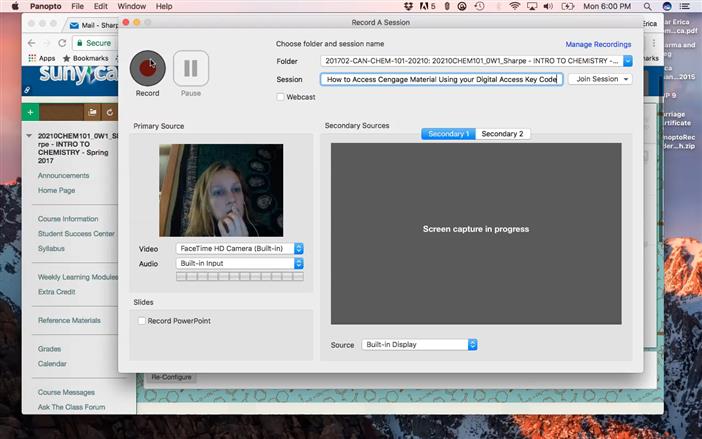Image resolution: width=702 pixels, height=439 pixels.
Task: Check the Record PowerPoint checkbox
Action: 142,321
